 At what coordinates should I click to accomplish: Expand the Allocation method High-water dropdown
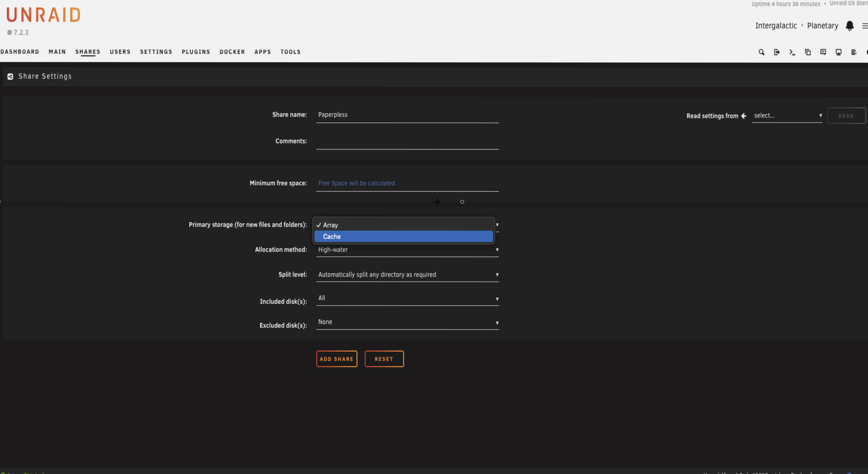pyautogui.click(x=407, y=250)
